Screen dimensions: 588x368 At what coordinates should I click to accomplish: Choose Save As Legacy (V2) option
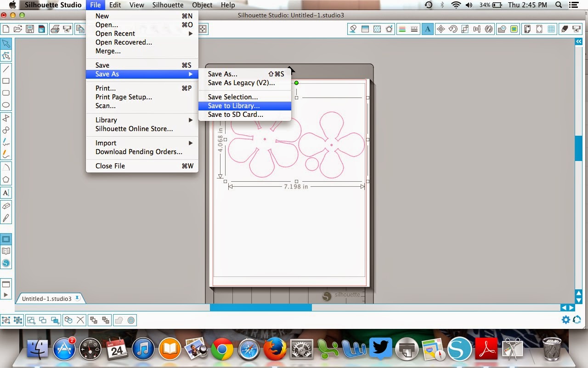(x=245, y=83)
